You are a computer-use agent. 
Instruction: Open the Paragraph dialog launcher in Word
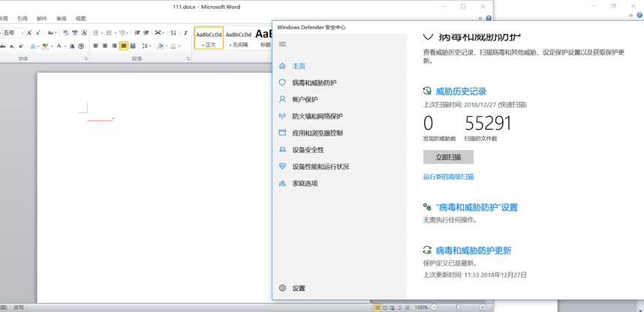[188, 59]
